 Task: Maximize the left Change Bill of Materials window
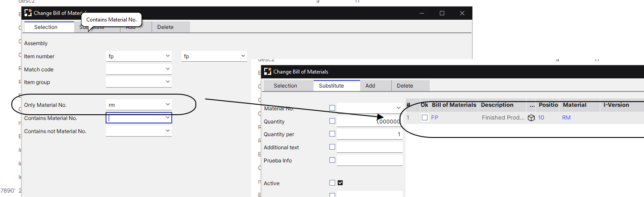[442, 13]
